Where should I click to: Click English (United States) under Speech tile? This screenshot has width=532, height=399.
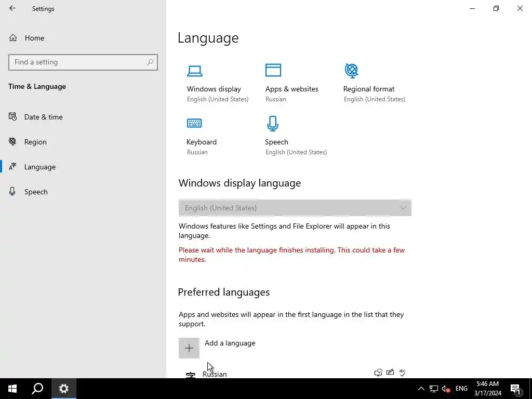(x=296, y=152)
